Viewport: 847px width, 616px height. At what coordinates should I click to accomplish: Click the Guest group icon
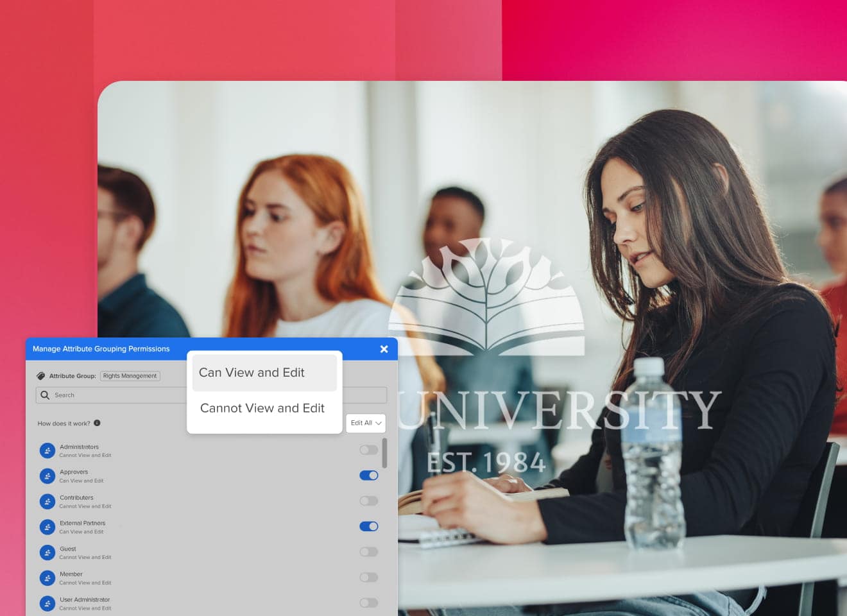tap(47, 552)
